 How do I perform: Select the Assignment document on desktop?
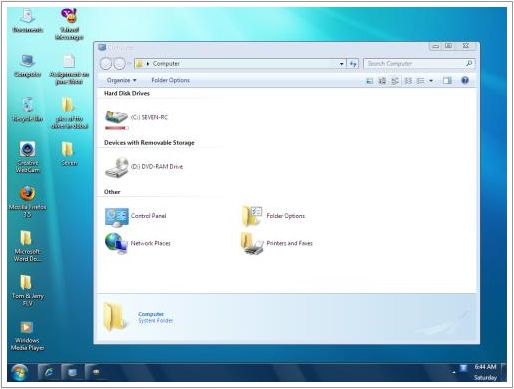[x=69, y=69]
